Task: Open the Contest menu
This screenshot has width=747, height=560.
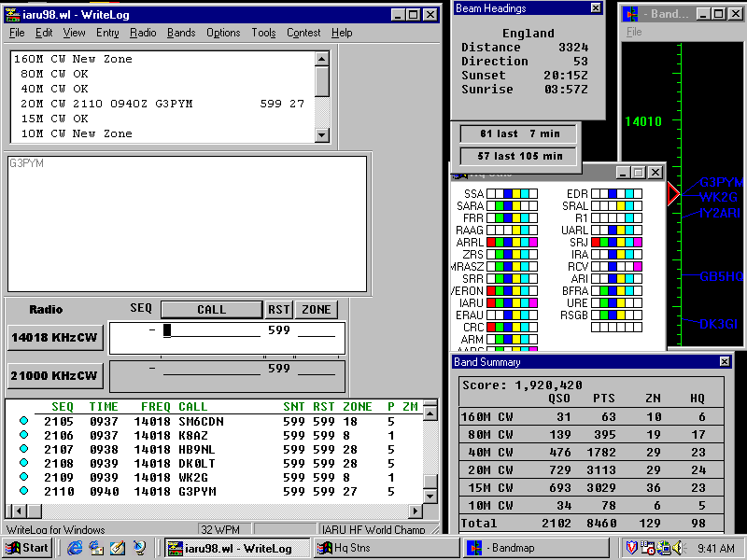Action: pos(303,33)
